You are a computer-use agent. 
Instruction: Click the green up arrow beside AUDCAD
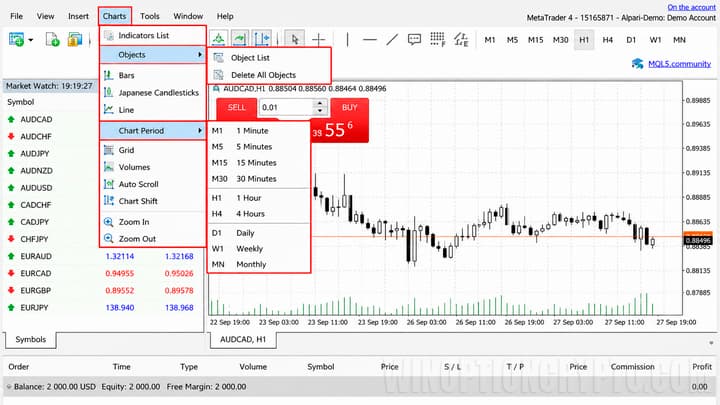(11, 119)
